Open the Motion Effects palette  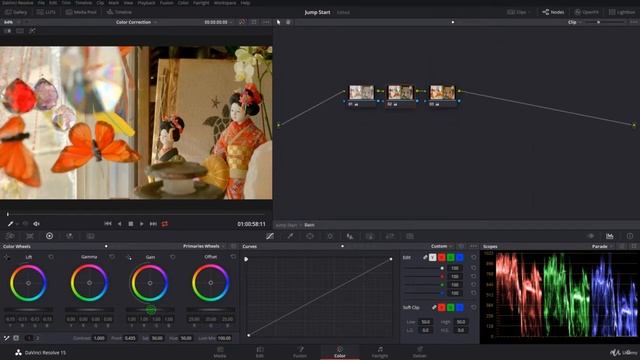coord(90,236)
